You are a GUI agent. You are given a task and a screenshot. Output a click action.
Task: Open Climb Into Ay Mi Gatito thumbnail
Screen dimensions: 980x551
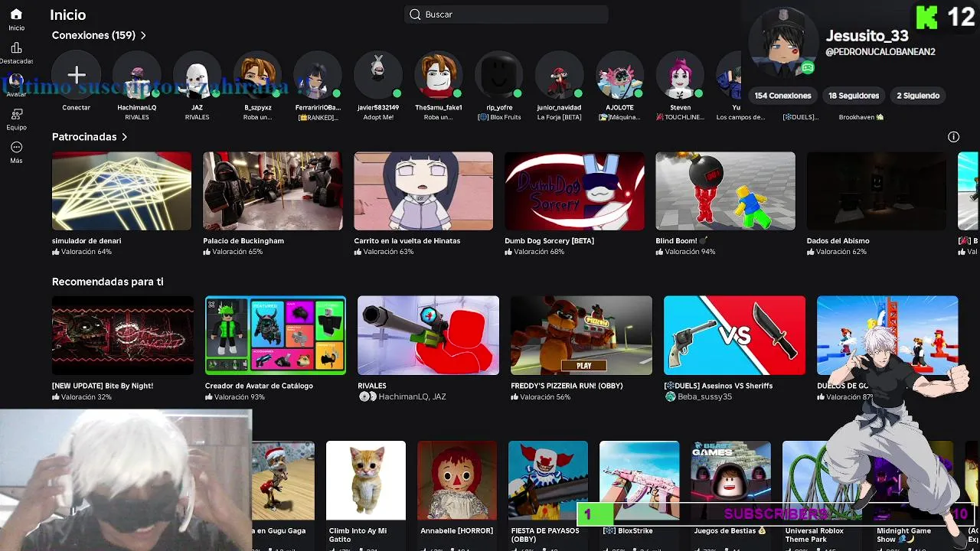(x=366, y=481)
